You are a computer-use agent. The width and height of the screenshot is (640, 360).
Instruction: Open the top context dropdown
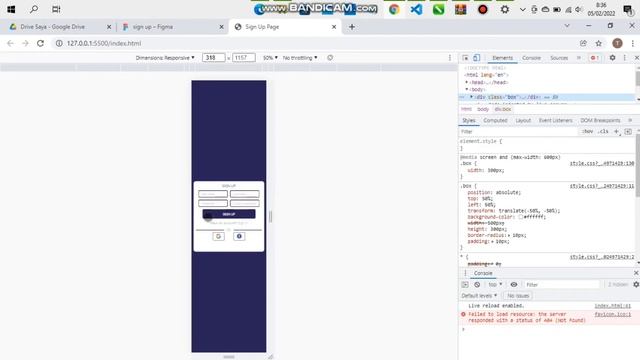coord(495,284)
